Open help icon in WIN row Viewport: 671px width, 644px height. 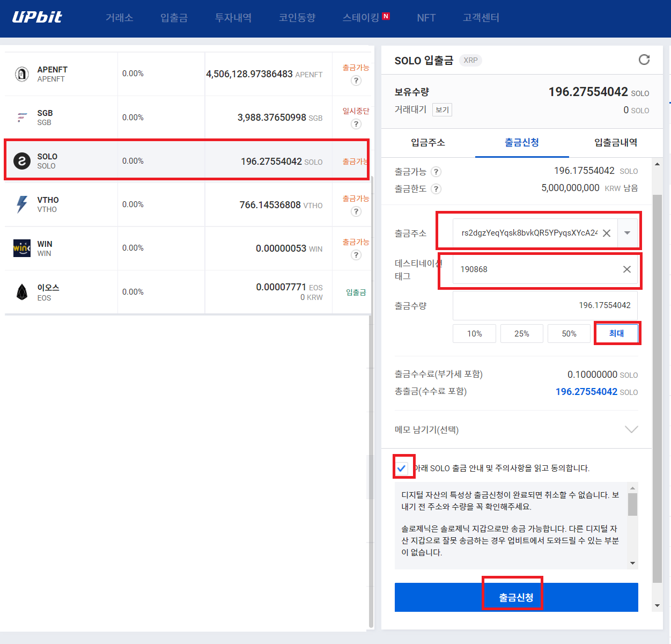(356, 255)
